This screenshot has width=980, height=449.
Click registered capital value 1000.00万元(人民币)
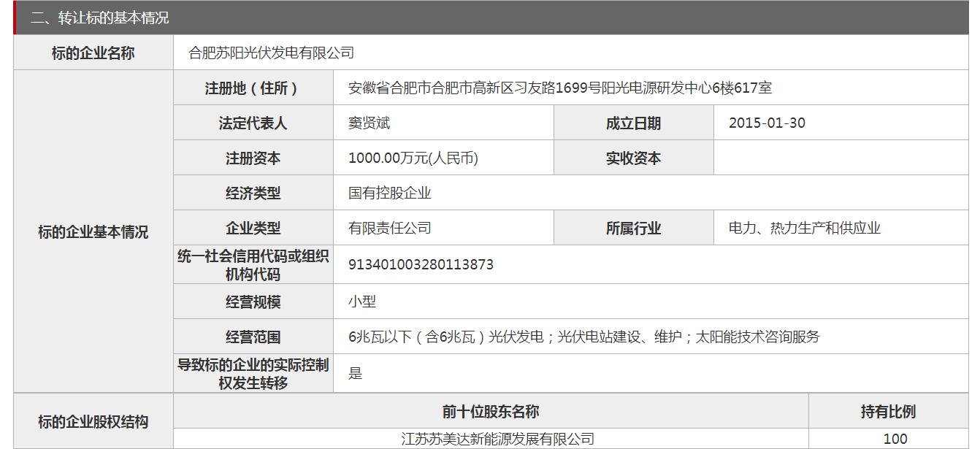click(413, 158)
